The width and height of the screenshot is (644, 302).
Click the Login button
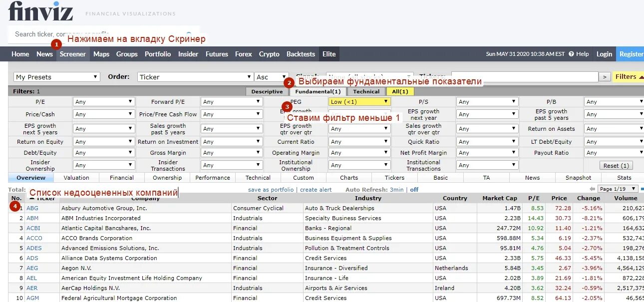(x=604, y=54)
